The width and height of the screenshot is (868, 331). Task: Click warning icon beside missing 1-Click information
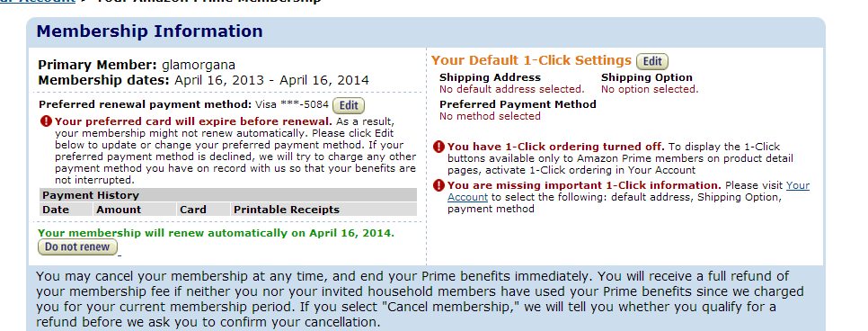(439, 185)
